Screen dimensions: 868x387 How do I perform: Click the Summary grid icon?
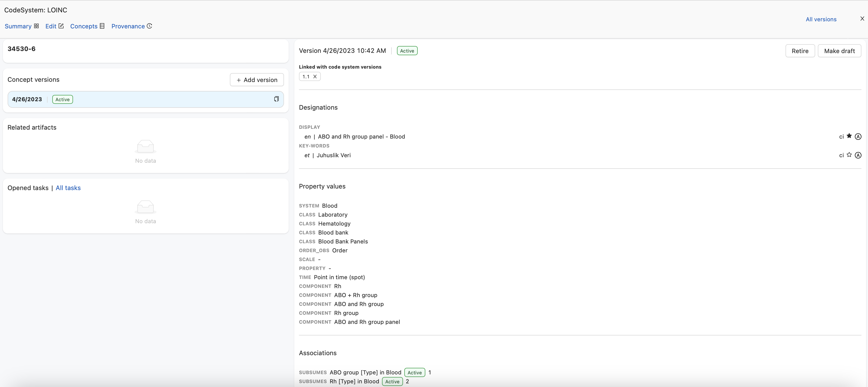point(37,26)
